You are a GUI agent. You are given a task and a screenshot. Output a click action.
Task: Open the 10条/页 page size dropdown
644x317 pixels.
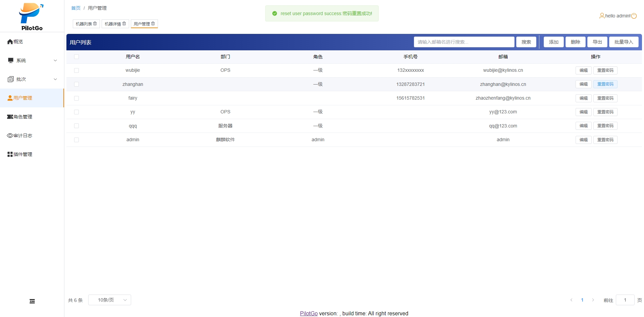point(109,300)
